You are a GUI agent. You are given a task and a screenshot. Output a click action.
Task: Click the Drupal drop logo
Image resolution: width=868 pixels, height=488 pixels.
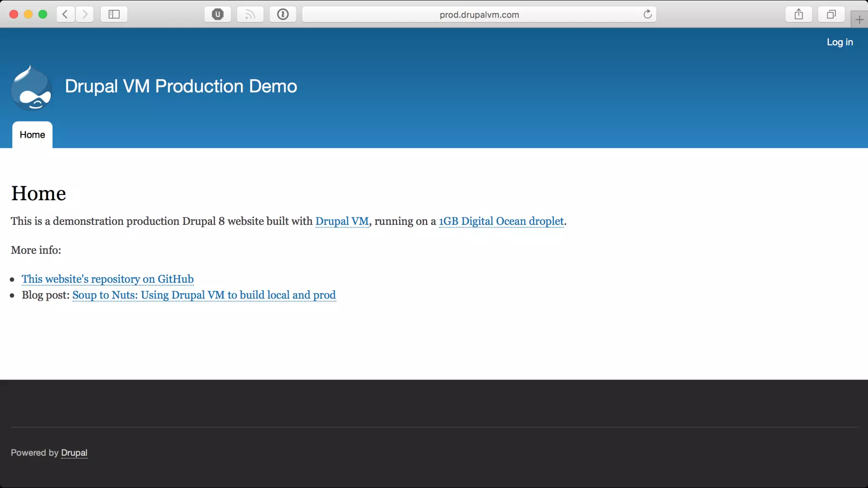coord(32,88)
